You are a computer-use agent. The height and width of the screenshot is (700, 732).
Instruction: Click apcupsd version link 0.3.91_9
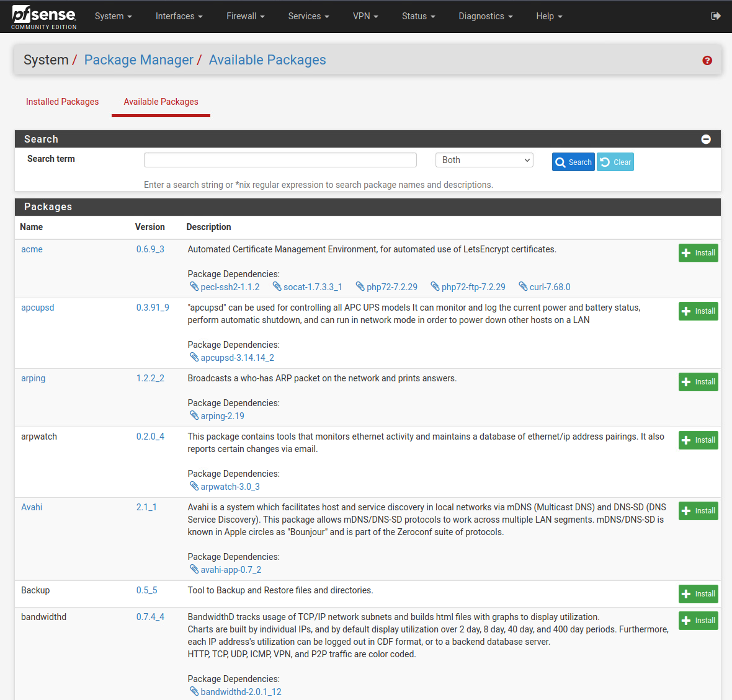153,308
